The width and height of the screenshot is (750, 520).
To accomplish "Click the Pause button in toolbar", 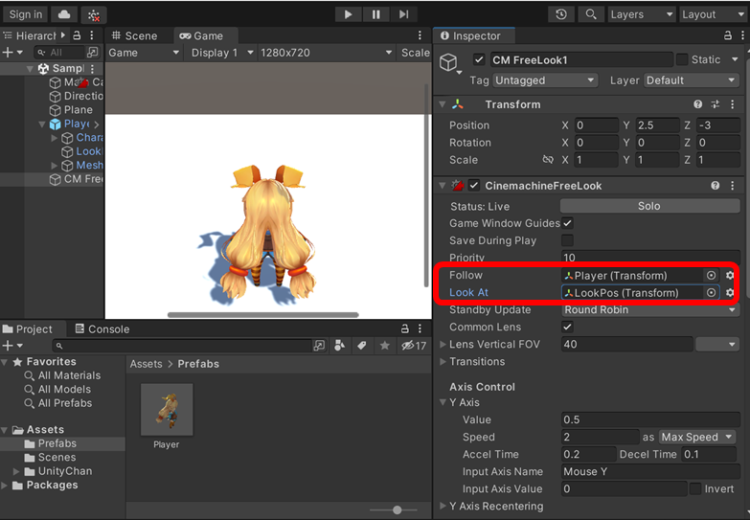I will pos(376,14).
